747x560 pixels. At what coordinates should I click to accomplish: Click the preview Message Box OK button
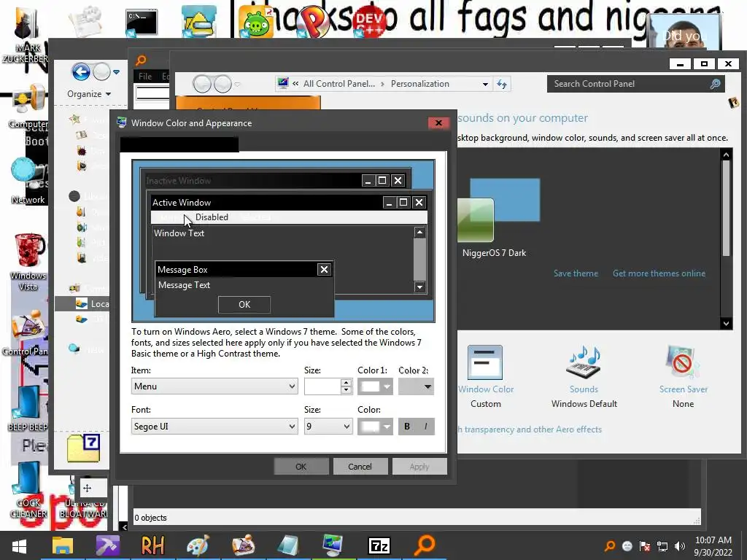(244, 305)
